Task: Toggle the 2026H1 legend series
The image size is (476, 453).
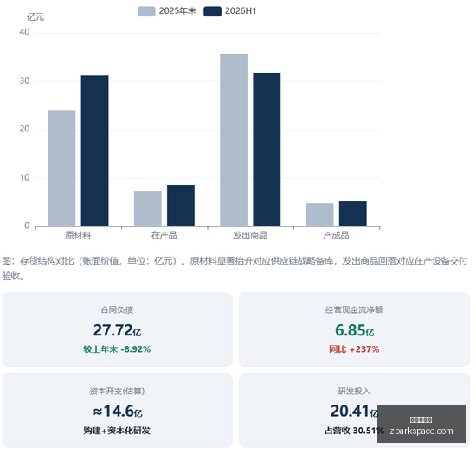Action: click(x=230, y=11)
